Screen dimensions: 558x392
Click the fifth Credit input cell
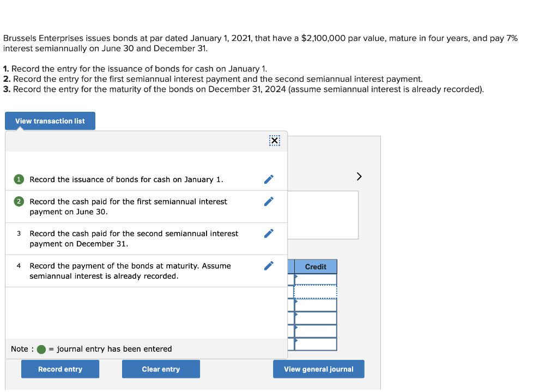click(x=316, y=331)
